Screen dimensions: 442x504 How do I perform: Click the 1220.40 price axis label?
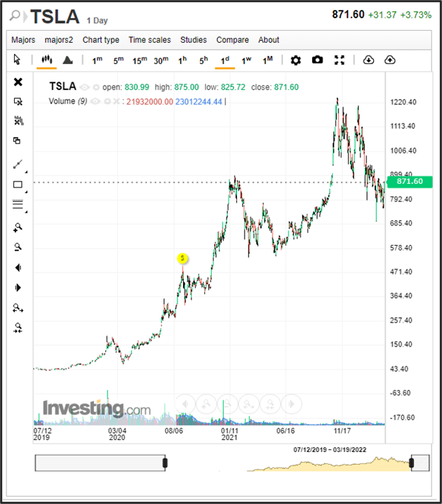pyautogui.click(x=403, y=102)
